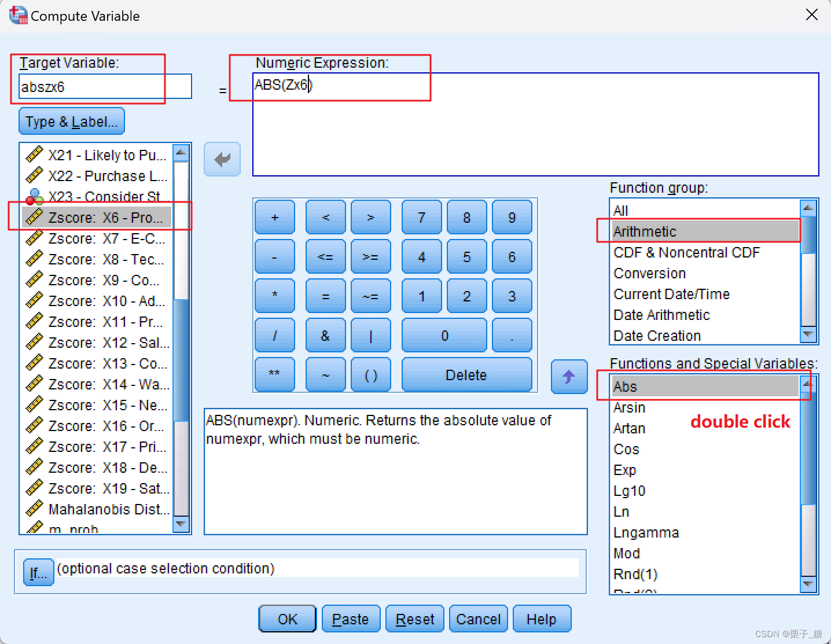Click the ruler icon beside Zscore: X19
The image size is (831, 644).
[x=35, y=488]
